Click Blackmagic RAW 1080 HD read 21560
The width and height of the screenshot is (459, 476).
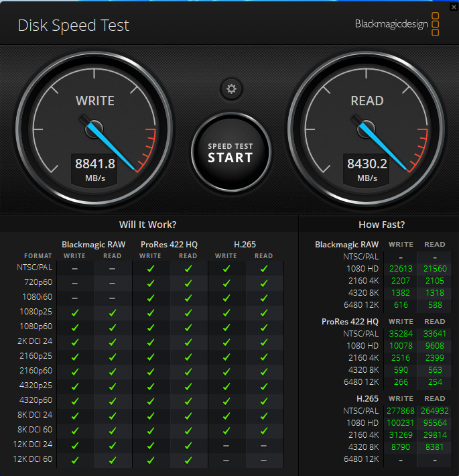point(435,269)
